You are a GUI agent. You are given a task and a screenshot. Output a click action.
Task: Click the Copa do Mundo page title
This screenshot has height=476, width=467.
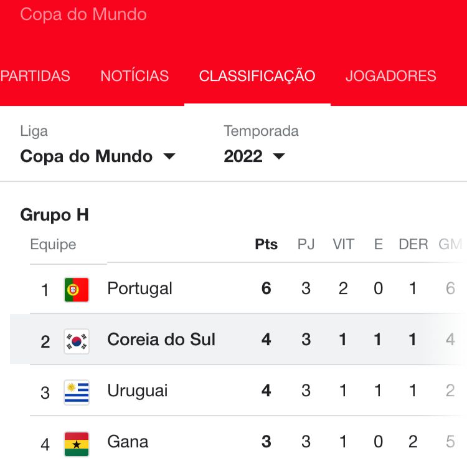[83, 14]
